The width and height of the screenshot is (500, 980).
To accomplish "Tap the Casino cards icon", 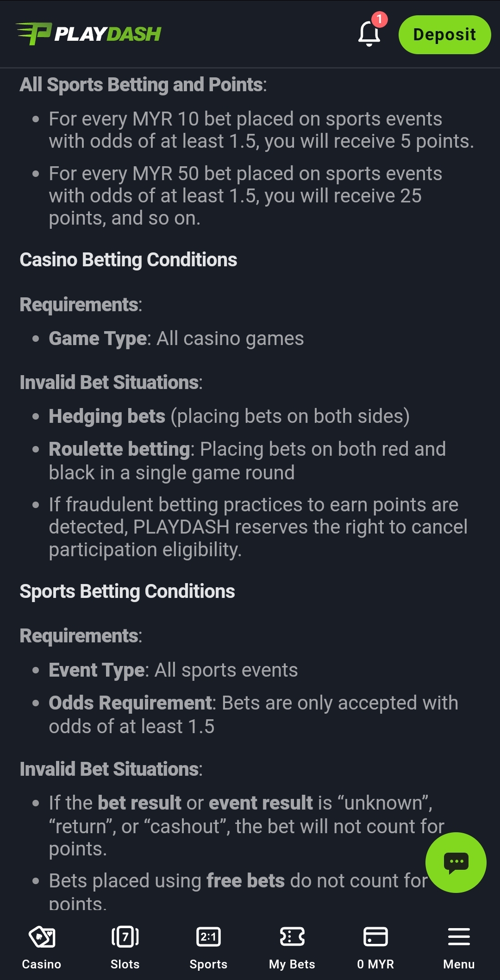I will (42, 937).
